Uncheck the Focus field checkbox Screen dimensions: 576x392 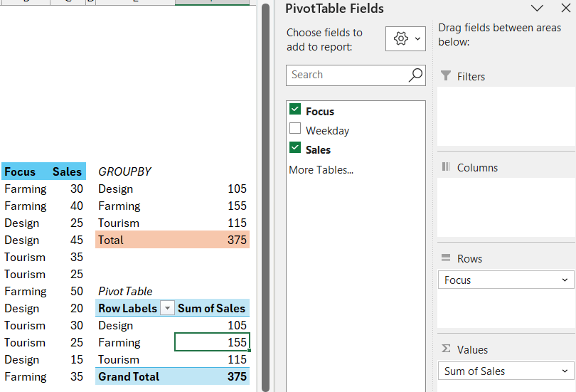pyautogui.click(x=295, y=110)
